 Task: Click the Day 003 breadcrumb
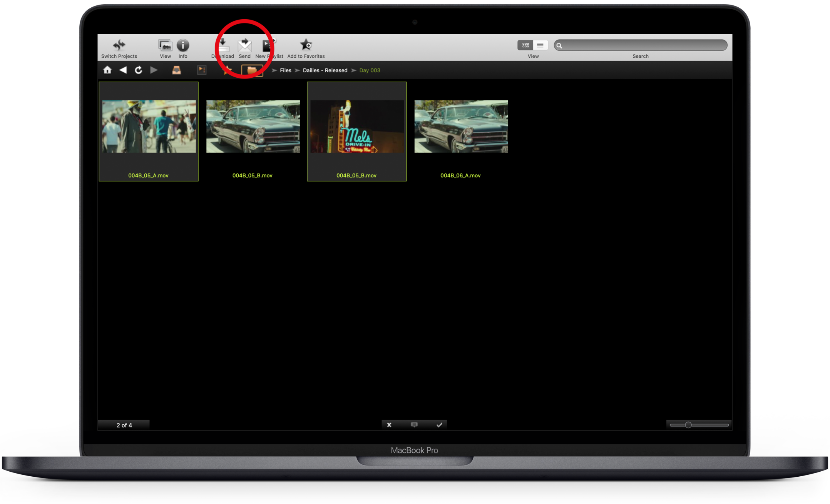[x=370, y=70]
